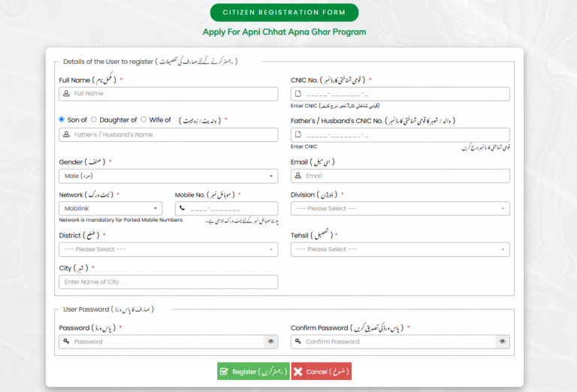Select the Wife of radio option
This screenshot has height=392, width=577.
[x=143, y=119]
